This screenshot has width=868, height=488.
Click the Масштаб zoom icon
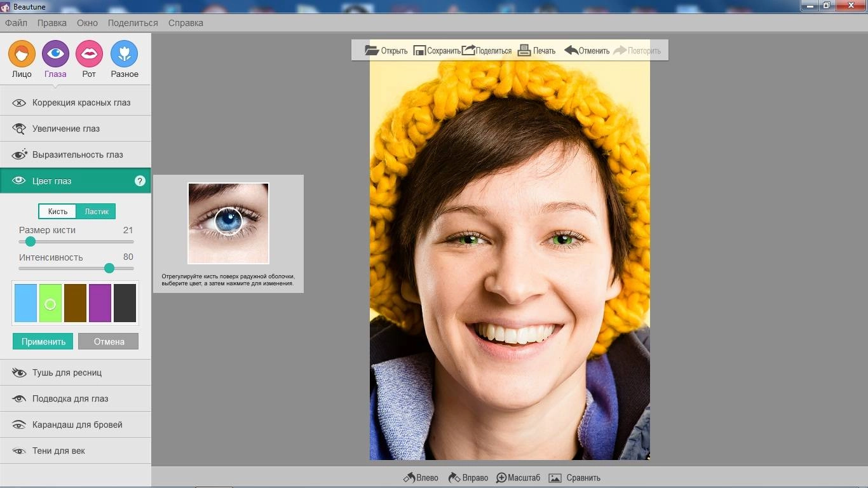[x=501, y=478]
